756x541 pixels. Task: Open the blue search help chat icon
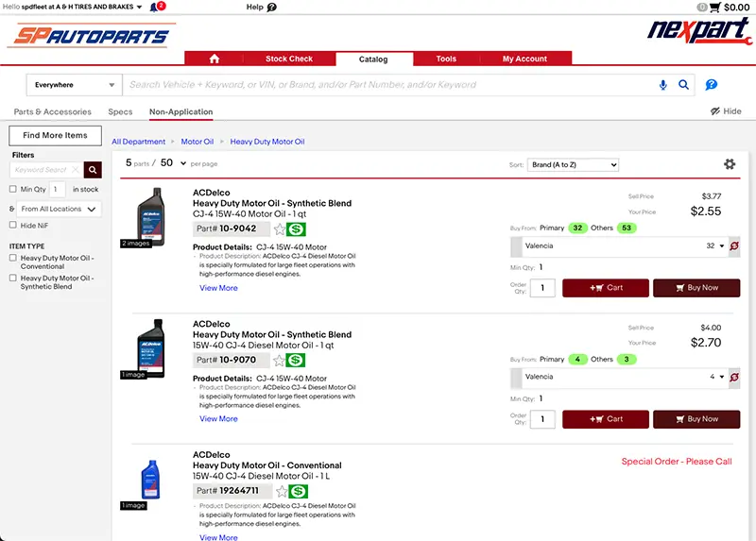click(x=712, y=85)
